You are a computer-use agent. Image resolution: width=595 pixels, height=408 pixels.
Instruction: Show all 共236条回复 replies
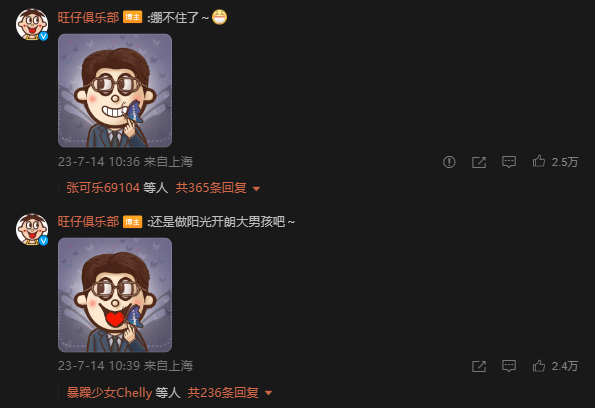point(223,392)
